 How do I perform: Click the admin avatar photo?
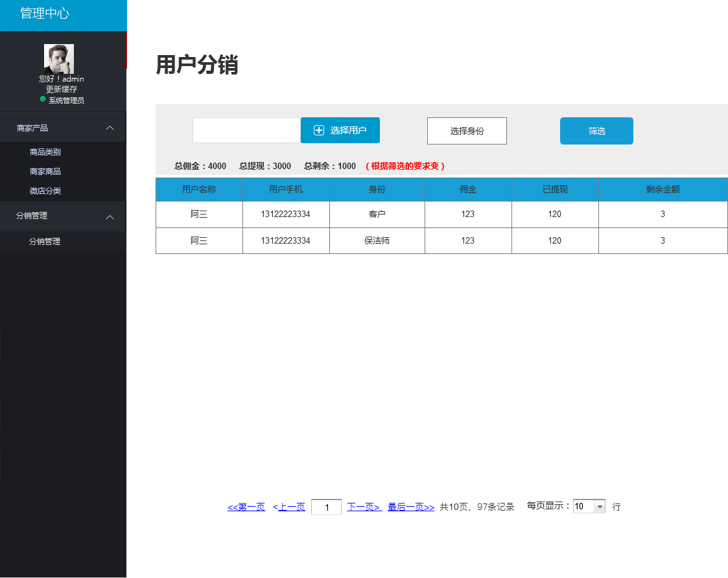pyautogui.click(x=58, y=58)
